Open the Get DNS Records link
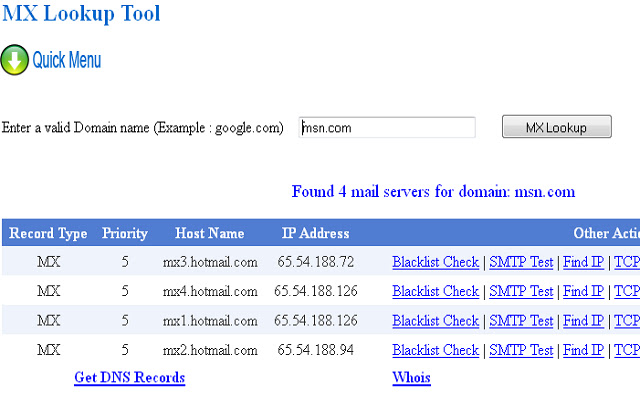 click(x=129, y=378)
